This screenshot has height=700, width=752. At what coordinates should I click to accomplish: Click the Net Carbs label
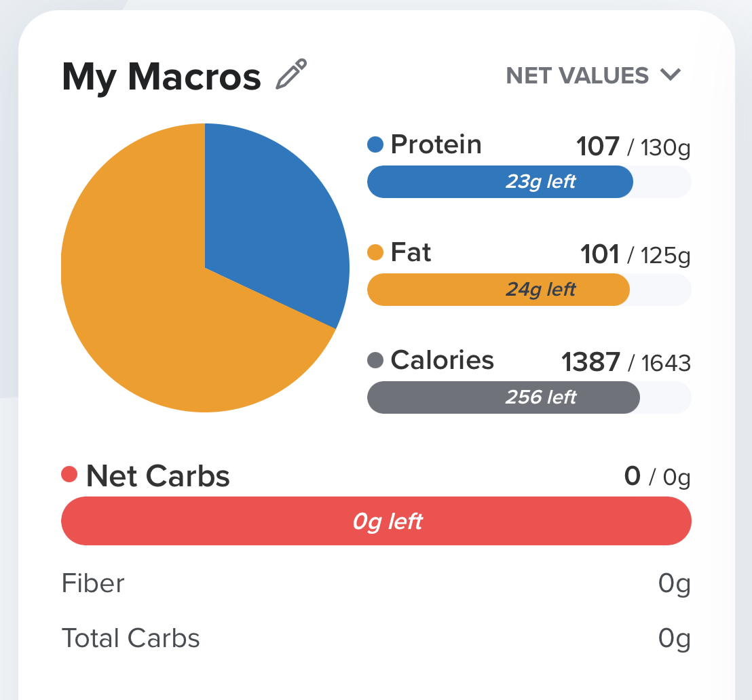[x=158, y=476]
